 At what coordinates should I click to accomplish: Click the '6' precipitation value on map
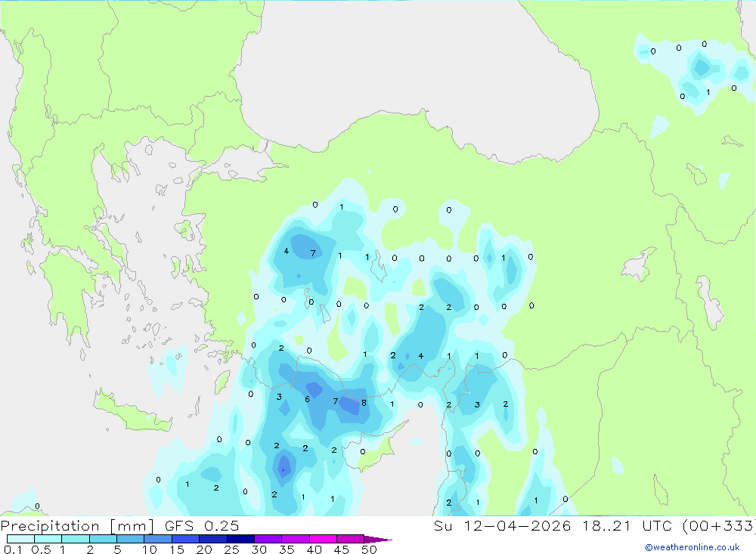307,399
